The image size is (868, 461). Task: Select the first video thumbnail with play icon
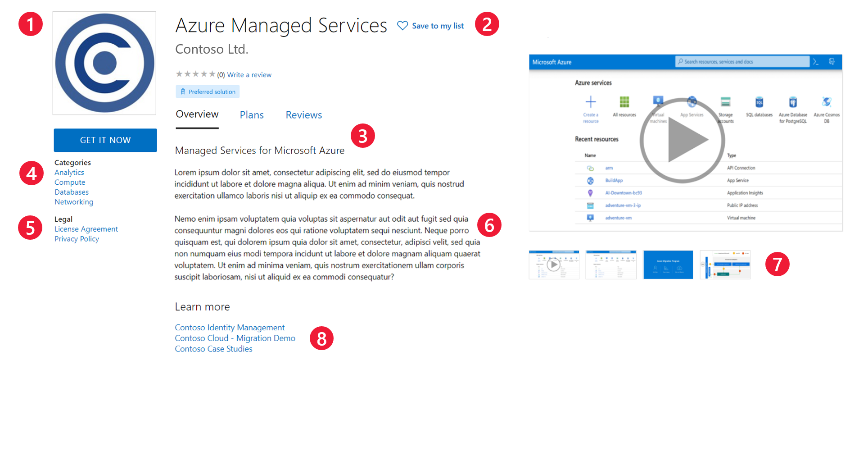coord(554,265)
